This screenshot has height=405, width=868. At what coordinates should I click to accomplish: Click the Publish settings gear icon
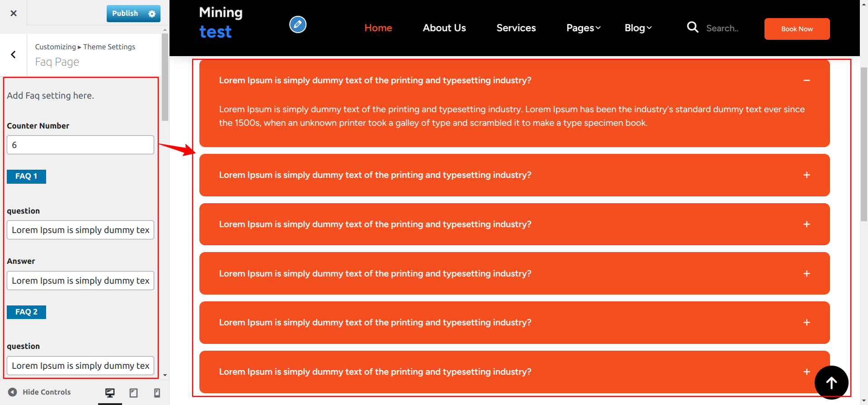coord(152,14)
